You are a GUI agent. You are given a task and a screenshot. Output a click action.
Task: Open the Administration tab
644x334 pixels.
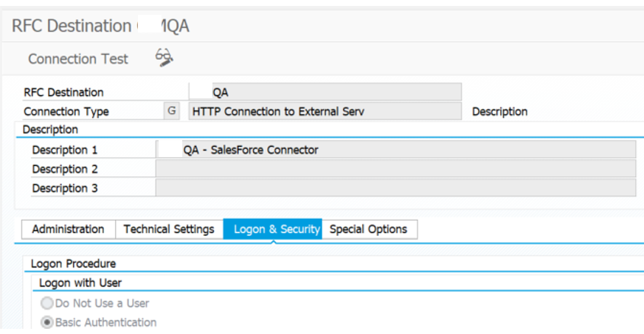pos(68,229)
